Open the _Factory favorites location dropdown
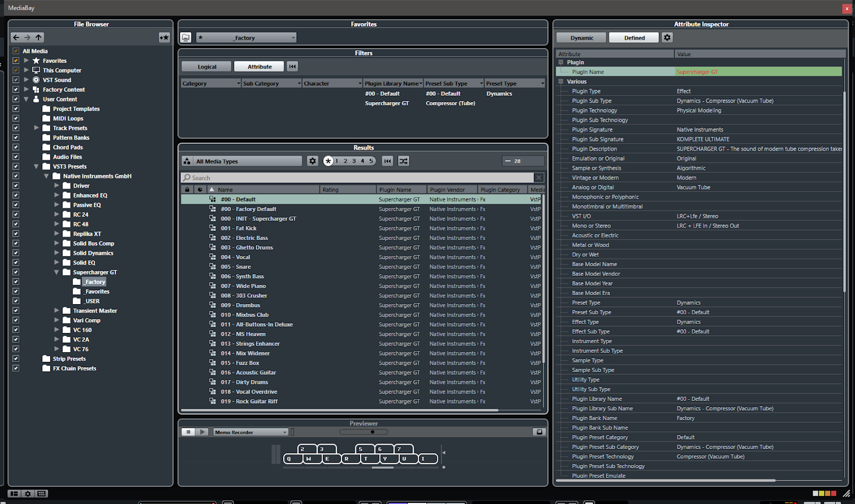 (x=246, y=37)
